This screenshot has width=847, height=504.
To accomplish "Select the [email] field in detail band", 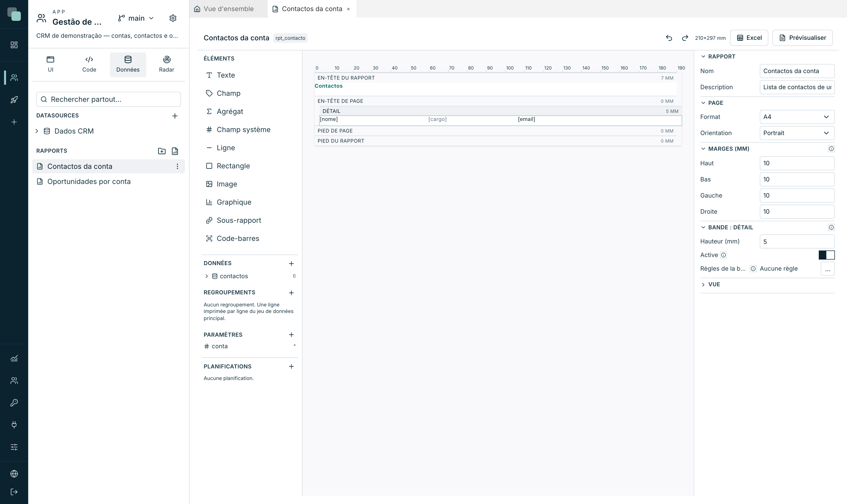I will [526, 119].
